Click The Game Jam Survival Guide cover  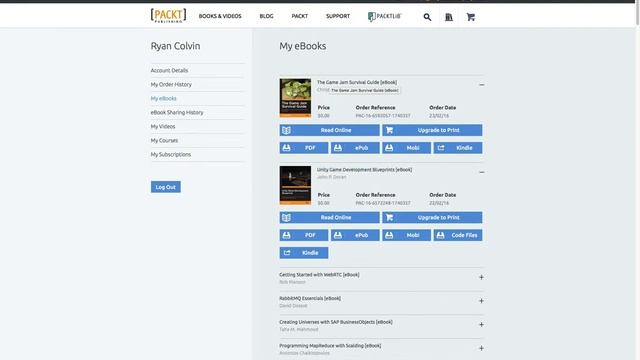295,98
